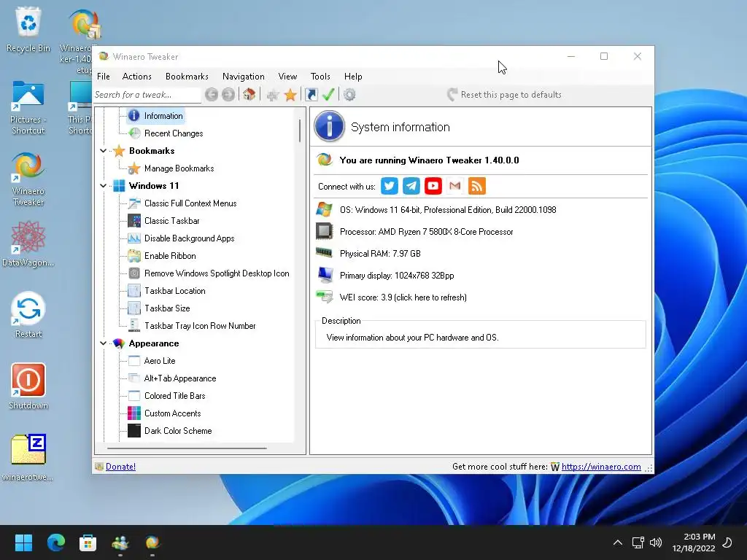Select Taskbar Size tweak

click(167, 308)
